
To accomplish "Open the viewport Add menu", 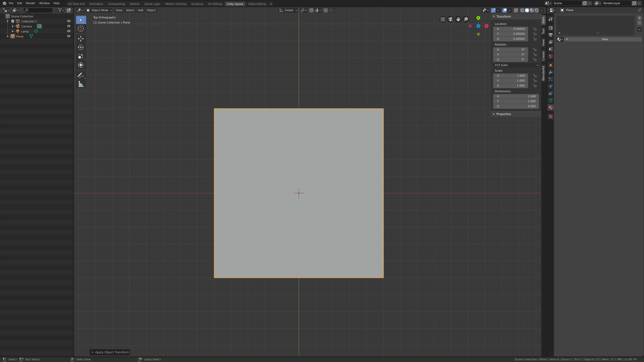I will point(140,10).
